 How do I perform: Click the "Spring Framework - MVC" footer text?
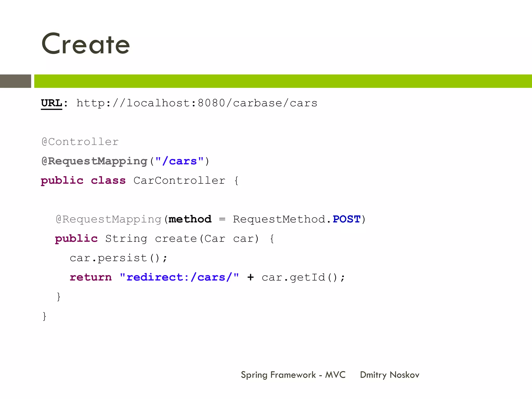[x=293, y=375]
